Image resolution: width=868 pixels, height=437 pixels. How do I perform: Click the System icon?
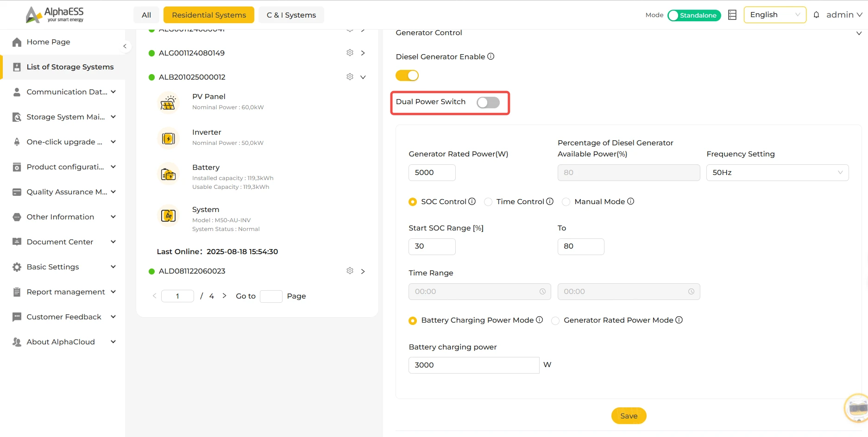pyautogui.click(x=168, y=215)
